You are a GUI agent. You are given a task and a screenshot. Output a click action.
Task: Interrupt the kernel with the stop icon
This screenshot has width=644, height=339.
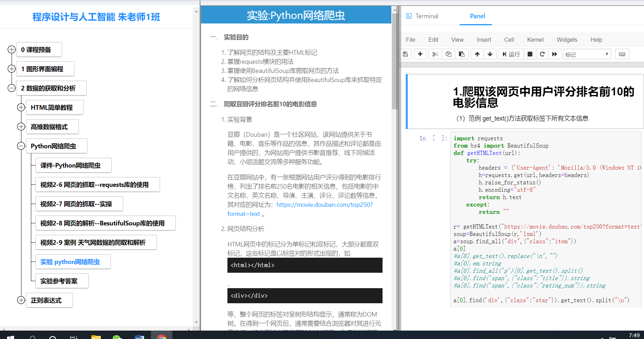coord(530,54)
